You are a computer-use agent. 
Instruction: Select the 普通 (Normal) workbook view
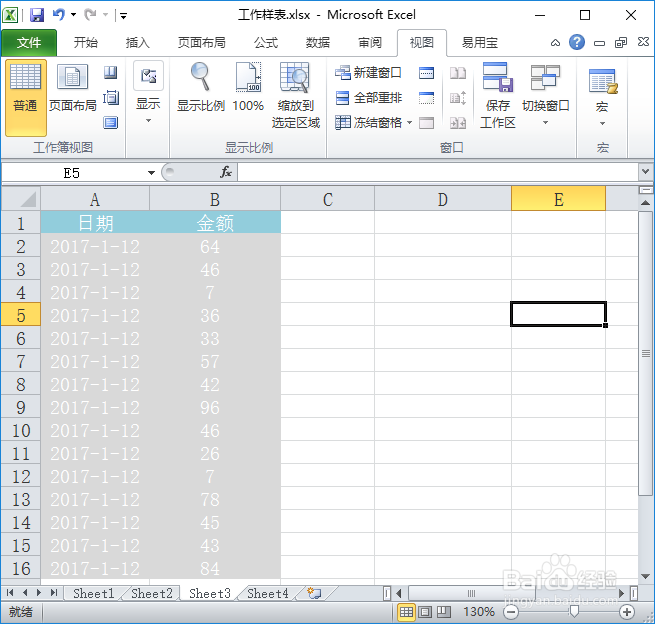25,98
